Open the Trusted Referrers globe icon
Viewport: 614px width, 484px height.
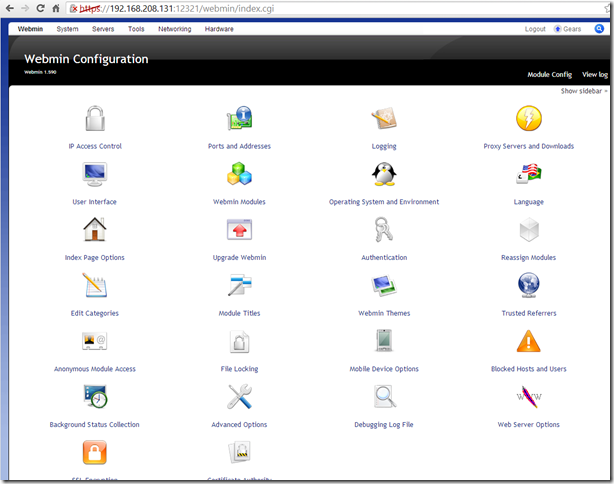pyautogui.click(x=529, y=285)
